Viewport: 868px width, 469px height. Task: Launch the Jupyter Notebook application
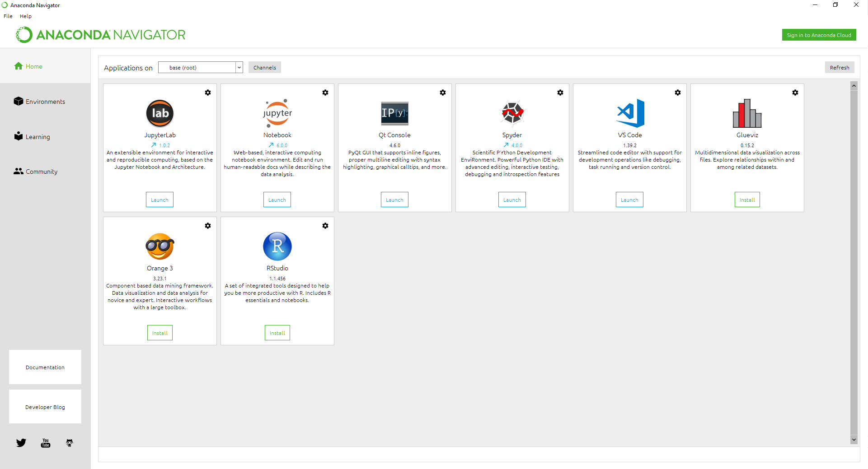(277, 200)
